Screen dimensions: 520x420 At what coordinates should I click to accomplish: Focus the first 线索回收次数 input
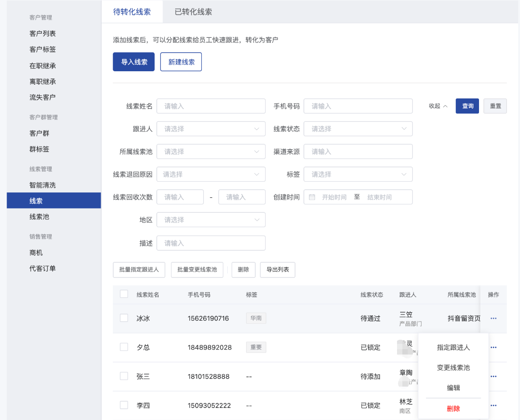180,197
